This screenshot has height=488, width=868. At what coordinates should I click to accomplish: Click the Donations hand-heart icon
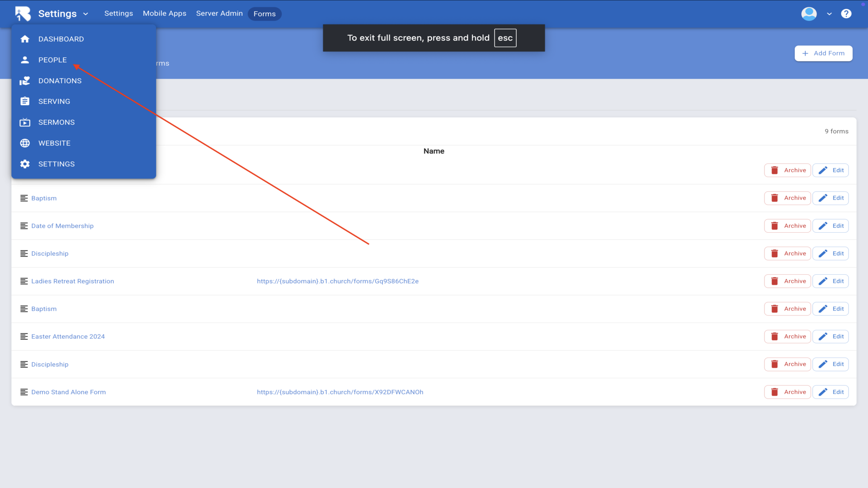coord(25,81)
